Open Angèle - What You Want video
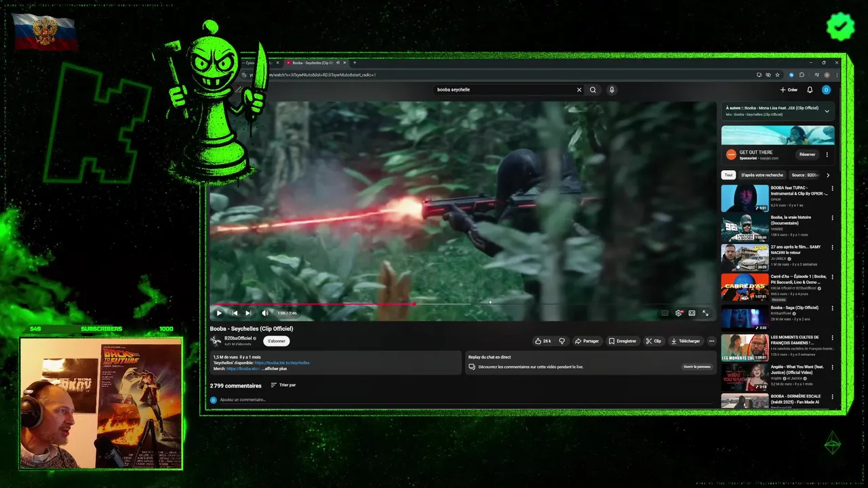 745,377
